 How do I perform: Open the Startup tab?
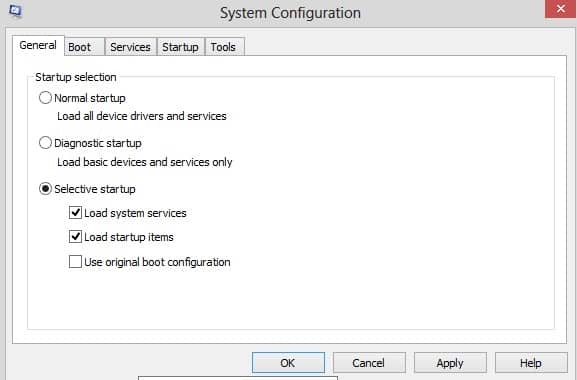[180, 47]
